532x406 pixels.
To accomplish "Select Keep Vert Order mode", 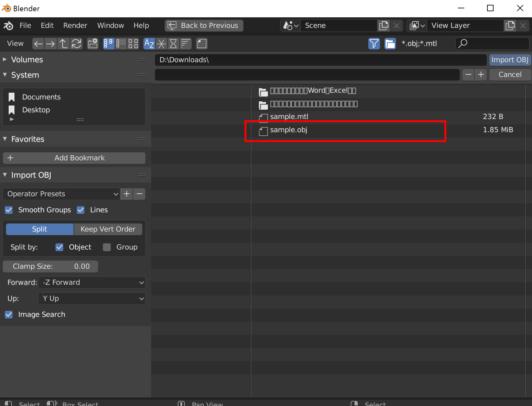I will (108, 229).
